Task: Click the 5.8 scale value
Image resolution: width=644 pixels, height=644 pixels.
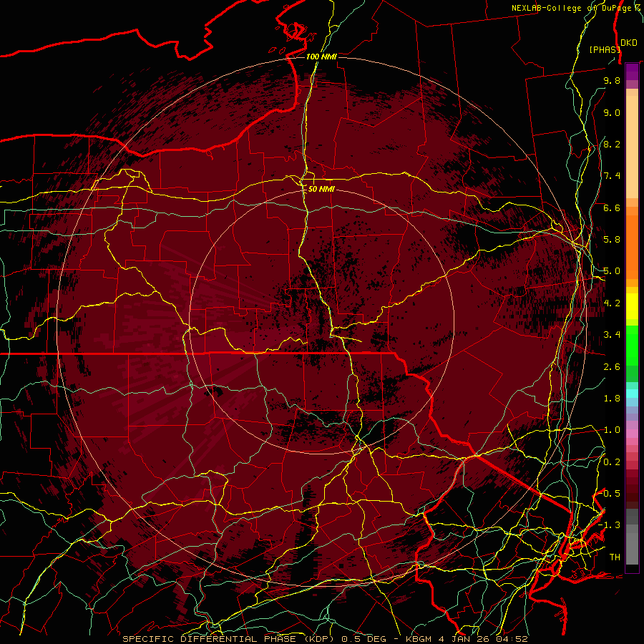Action: pos(612,240)
